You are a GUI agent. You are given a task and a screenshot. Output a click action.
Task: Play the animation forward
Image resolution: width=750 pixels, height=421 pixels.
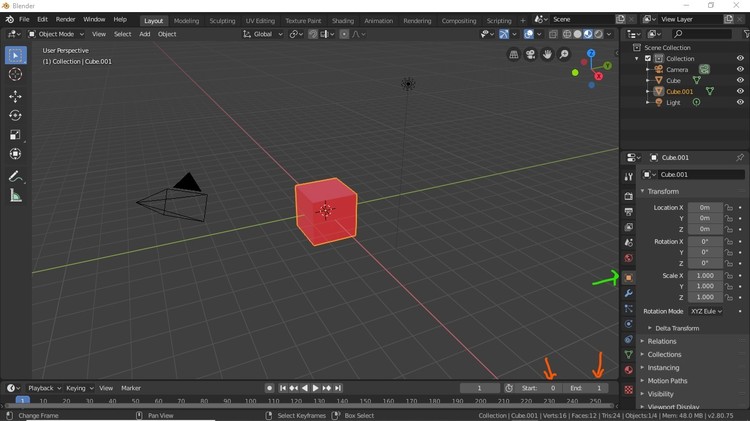[316, 388]
